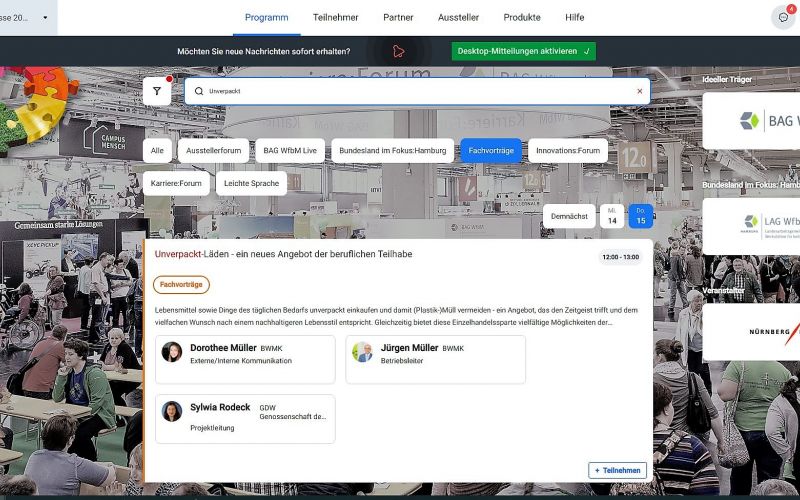Image resolution: width=800 pixels, height=500 pixels.
Task: Click Jürgen Müller's profile photo
Action: (363, 352)
